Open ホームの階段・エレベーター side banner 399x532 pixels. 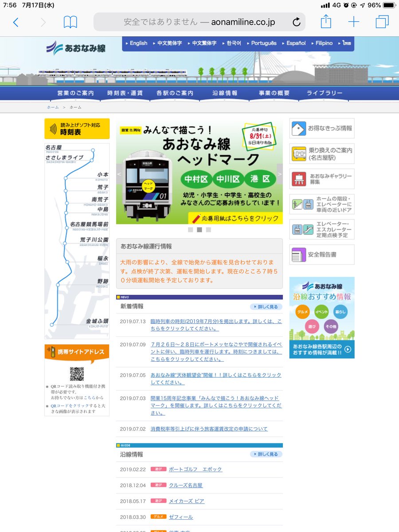(322, 204)
